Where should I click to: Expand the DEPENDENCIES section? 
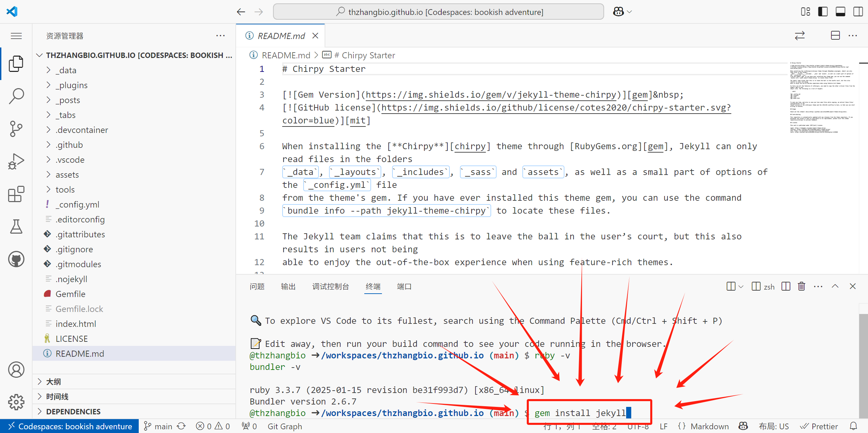coord(73,411)
